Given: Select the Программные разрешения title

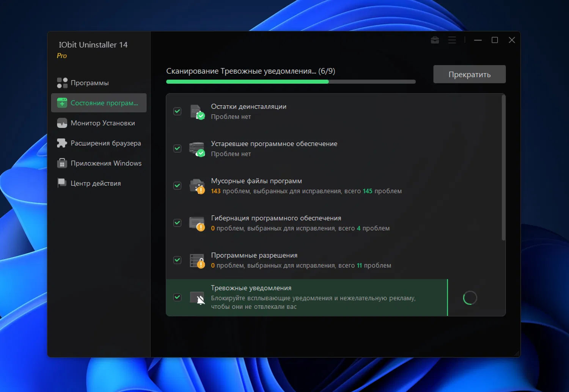Looking at the screenshot, I should [x=254, y=255].
